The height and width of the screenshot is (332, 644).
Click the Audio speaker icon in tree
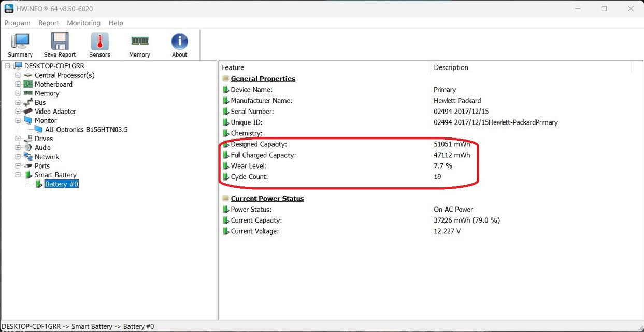pos(28,148)
